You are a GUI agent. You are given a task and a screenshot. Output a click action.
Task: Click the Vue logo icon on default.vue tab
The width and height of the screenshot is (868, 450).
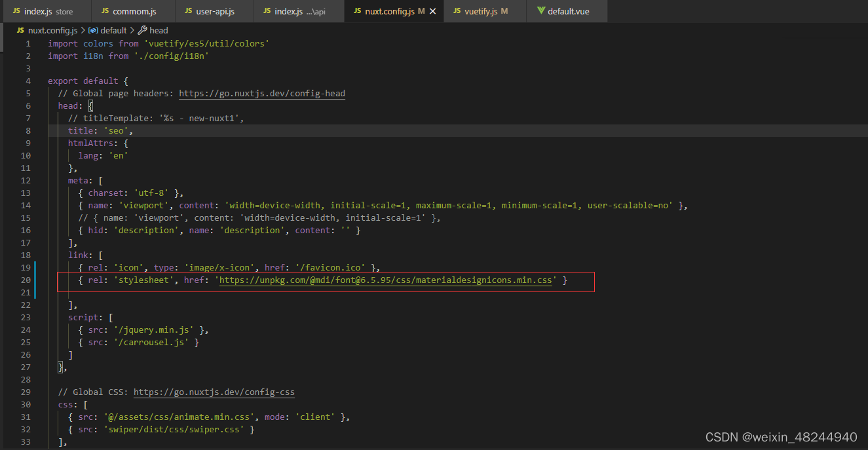point(540,11)
